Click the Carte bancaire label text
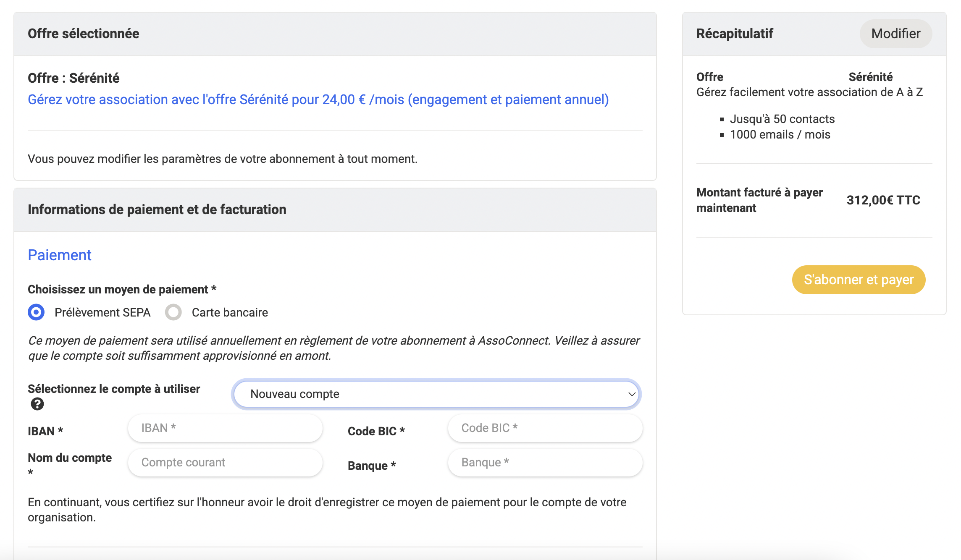961x560 pixels. click(230, 312)
